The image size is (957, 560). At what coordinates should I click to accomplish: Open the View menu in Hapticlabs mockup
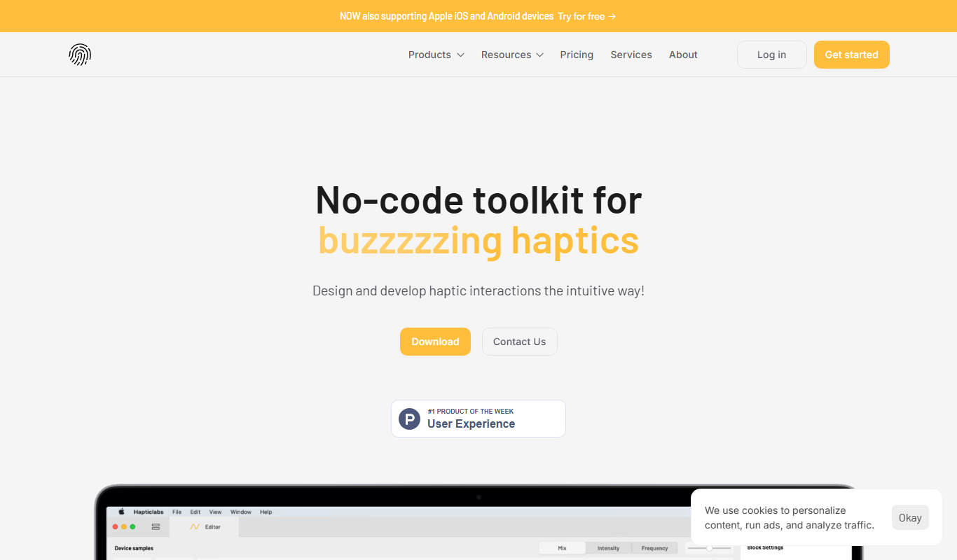[215, 512]
